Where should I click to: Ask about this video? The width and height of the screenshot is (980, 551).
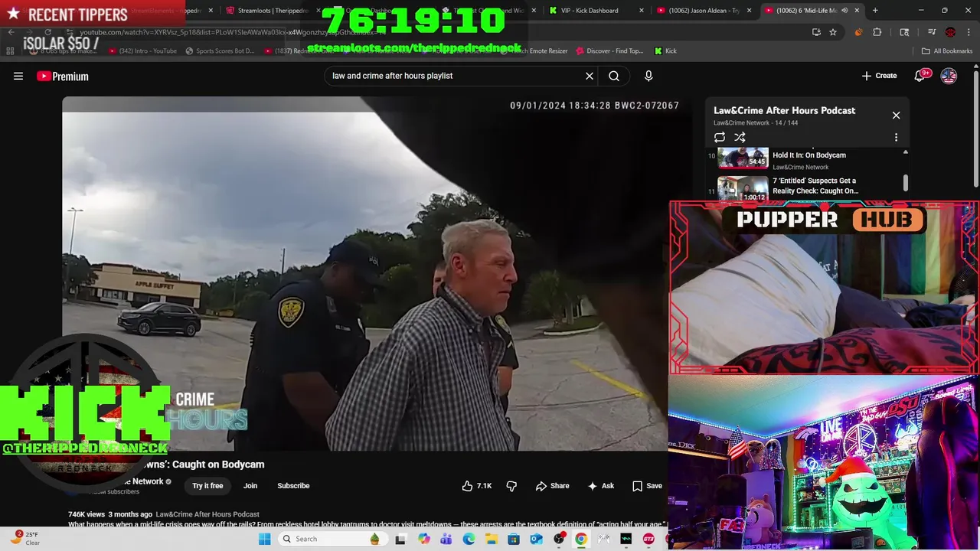point(601,486)
